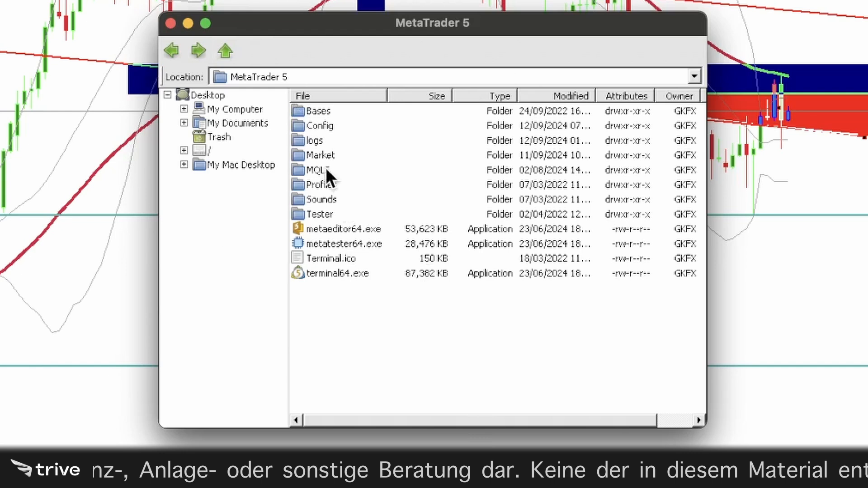
Task: Click the up directory arrow button
Action: pyautogui.click(x=225, y=50)
